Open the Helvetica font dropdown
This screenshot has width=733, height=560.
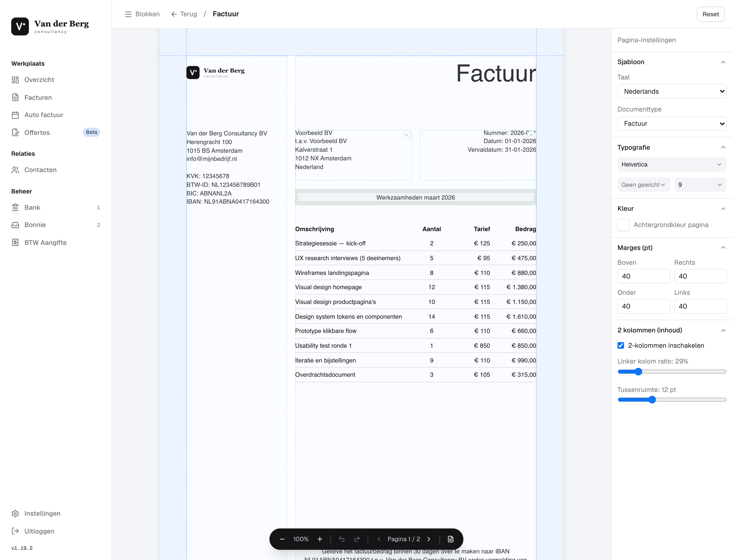coord(672,164)
